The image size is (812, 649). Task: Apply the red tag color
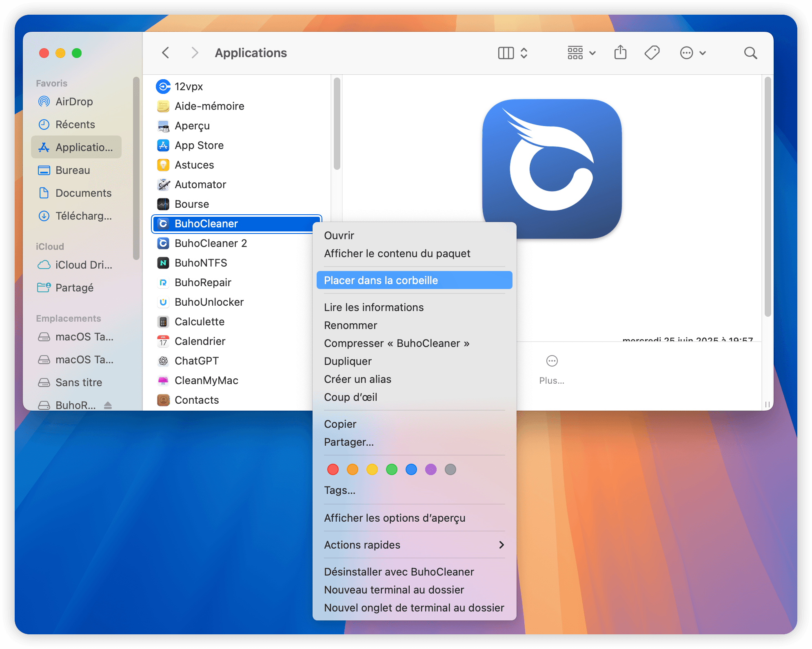pyautogui.click(x=333, y=469)
